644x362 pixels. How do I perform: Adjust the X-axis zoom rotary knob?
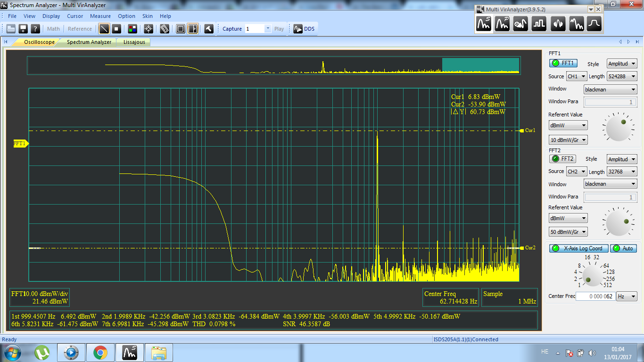[593, 276]
